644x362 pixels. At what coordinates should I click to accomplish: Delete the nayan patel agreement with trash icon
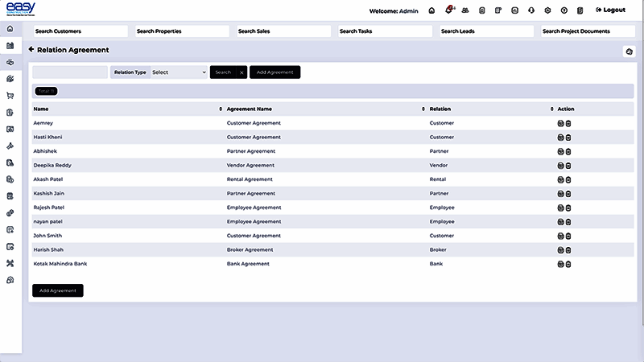[x=568, y=222]
